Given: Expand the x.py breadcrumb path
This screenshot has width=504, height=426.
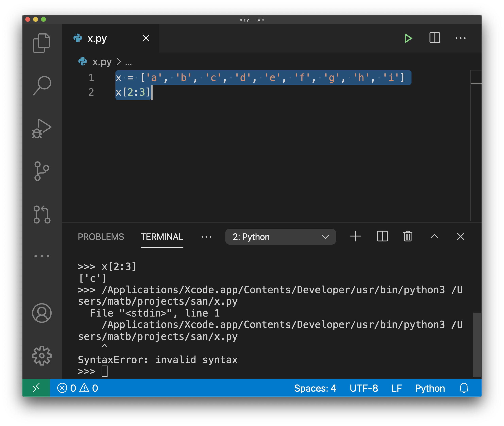Looking at the screenshot, I should tap(129, 62).
